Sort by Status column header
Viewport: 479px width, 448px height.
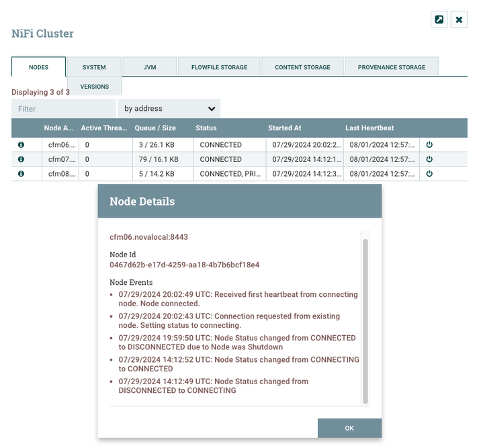(x=206, y=128)
